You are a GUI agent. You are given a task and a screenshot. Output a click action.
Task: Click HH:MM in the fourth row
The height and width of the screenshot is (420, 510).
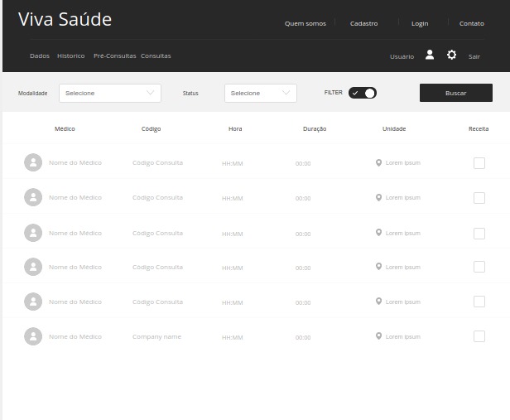pyautogui.click(x=232, y=268)
